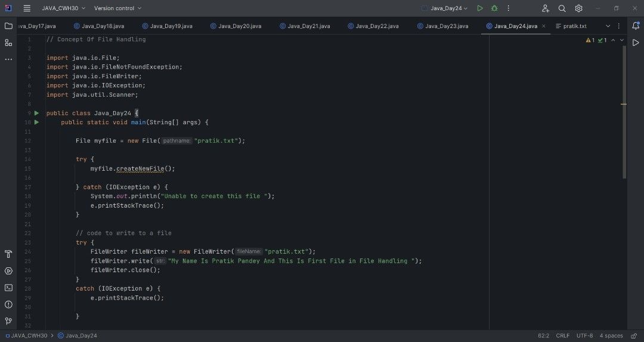Toggle read-only lock in status bar
This screenshot has height=342, width=644.
click(634, 336)
